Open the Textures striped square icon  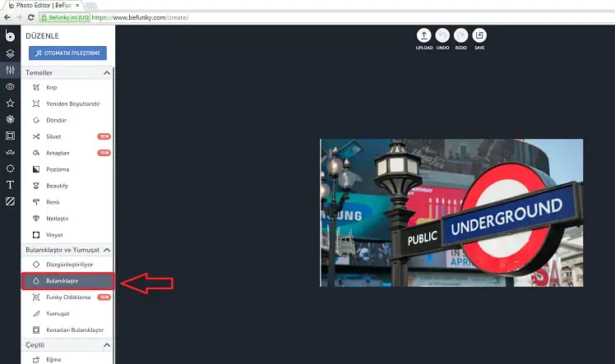point(10,201)
